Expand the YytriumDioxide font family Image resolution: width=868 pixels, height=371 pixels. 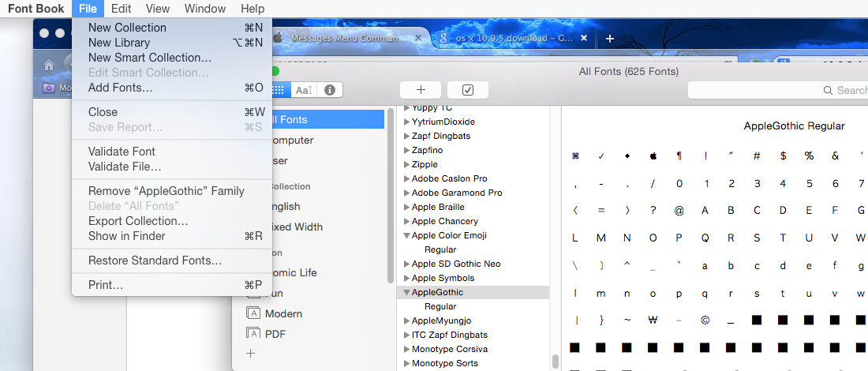[x=407, y=122]
